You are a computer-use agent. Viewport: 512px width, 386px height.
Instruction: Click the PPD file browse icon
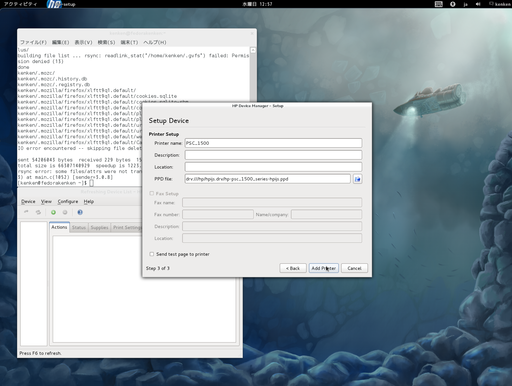coord(357,179)
